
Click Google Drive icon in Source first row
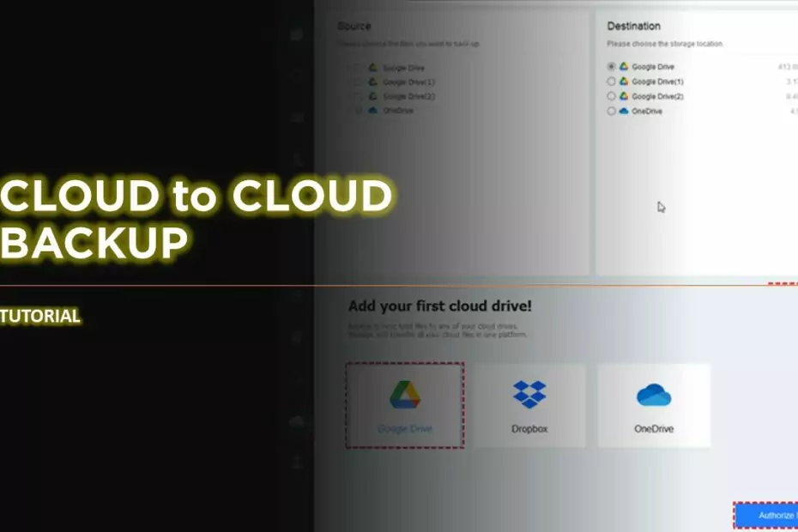373,68
